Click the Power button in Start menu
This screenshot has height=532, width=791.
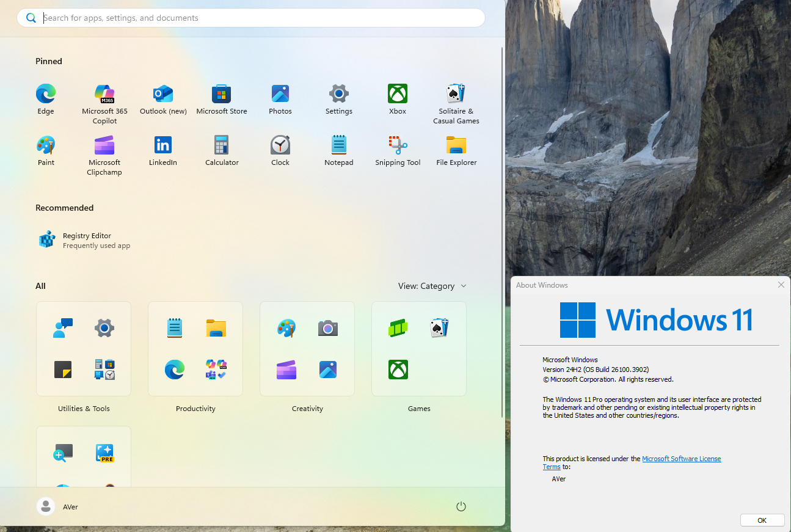[461, 506]
